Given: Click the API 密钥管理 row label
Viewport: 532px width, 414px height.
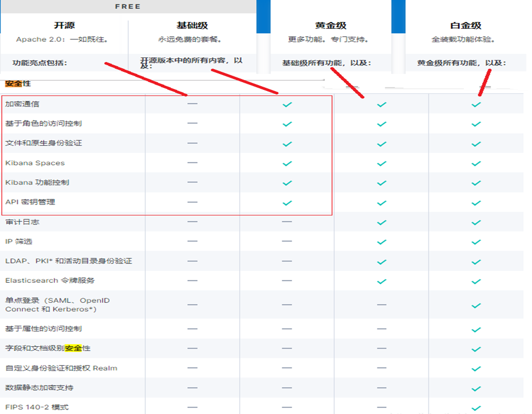Looking at the screenshot, I should pyautogui.click(x=30, y=202).
